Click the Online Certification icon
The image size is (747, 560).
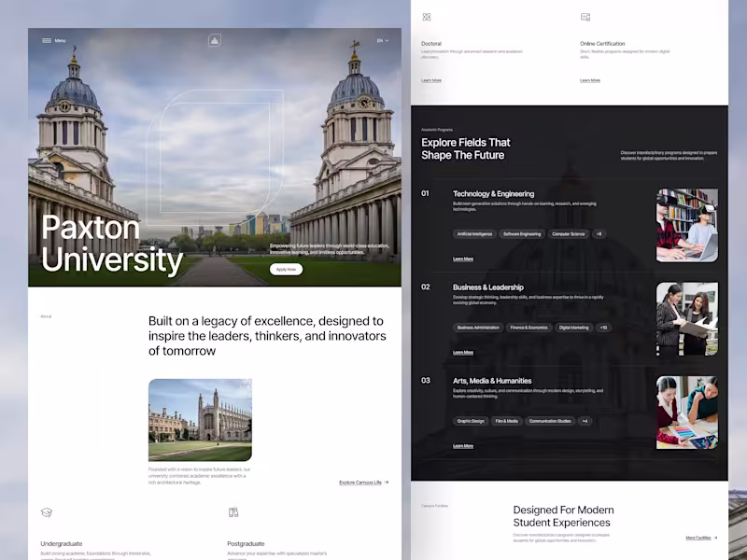(585, 17)
